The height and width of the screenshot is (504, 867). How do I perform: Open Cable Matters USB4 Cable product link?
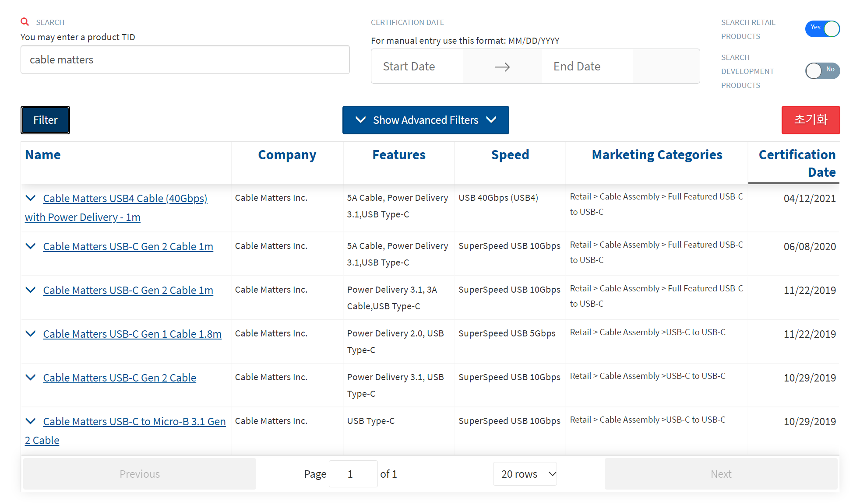(125, 199)
